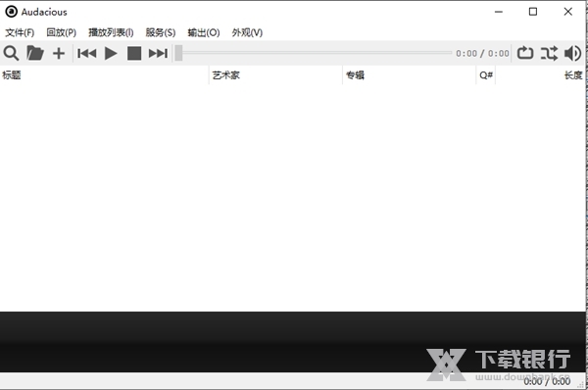The image size is (588, 390).
Task: Open the 输出(O) menu
Action: pyautogui.click(x=204, y=32)
